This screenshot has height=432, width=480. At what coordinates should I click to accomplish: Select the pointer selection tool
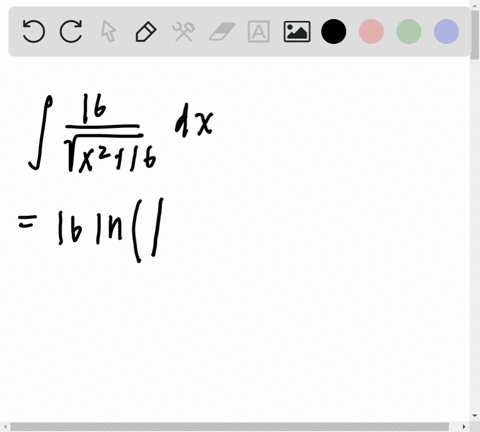click(109, 32)
